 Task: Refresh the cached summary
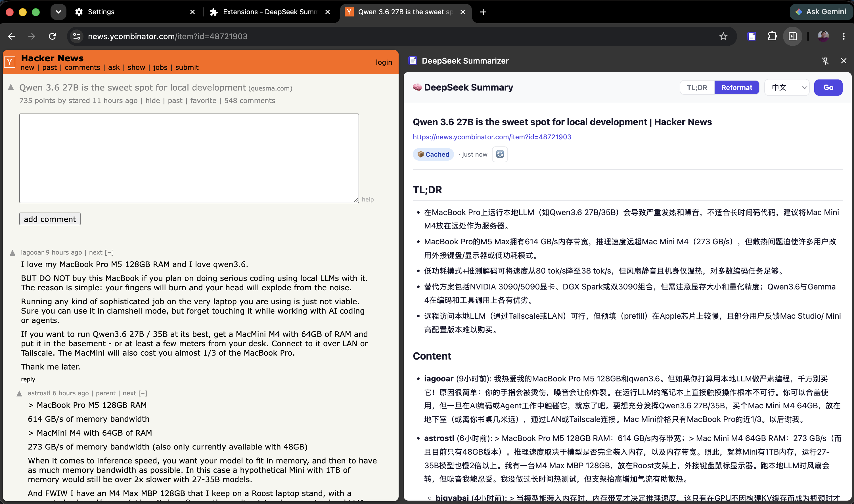[x=500, y=154]
